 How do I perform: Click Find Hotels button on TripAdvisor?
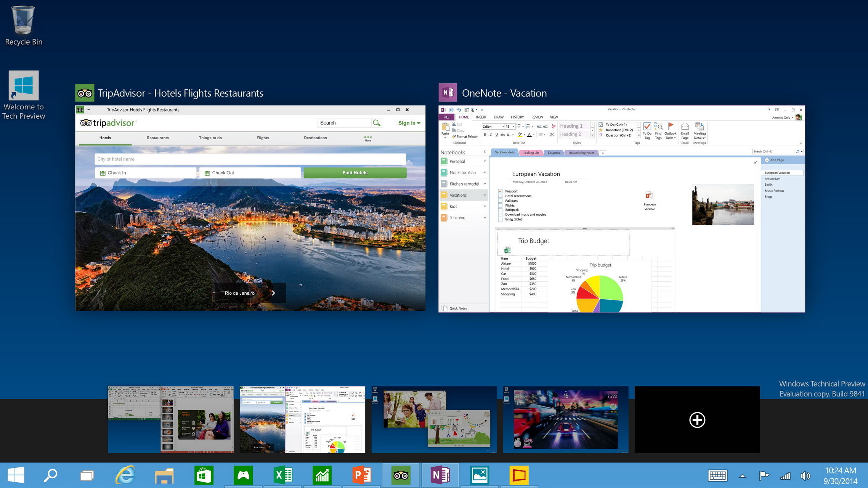click(355, 172)
